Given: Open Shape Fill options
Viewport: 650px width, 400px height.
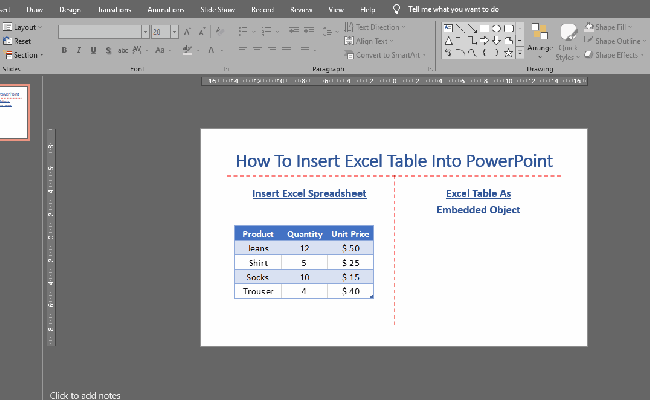Looking at the screenshot, I should pos(609,27).
